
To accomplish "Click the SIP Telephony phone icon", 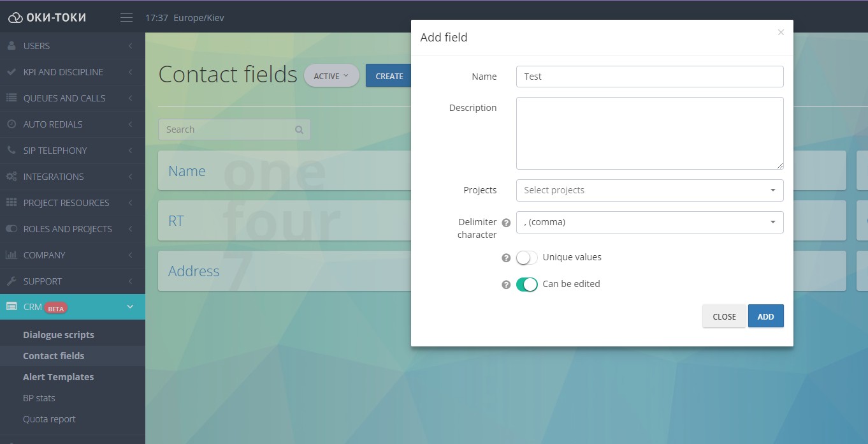I will [11, 151].
